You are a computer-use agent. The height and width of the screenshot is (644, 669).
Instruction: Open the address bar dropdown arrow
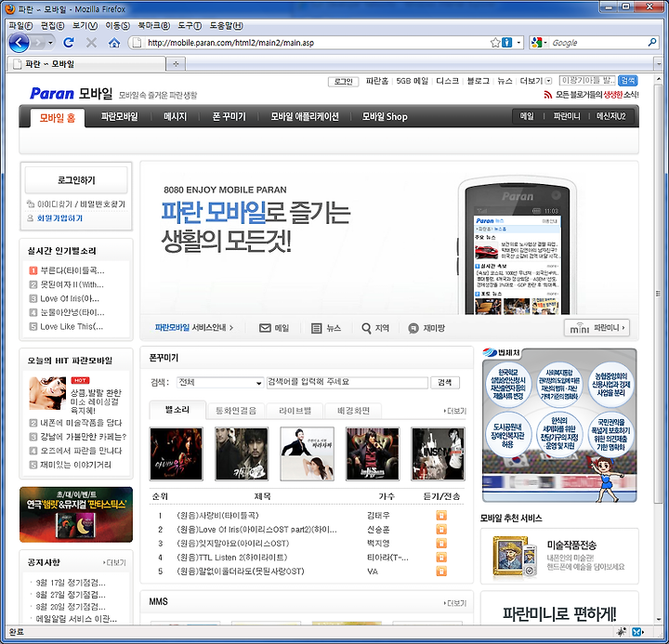[518, 43]
